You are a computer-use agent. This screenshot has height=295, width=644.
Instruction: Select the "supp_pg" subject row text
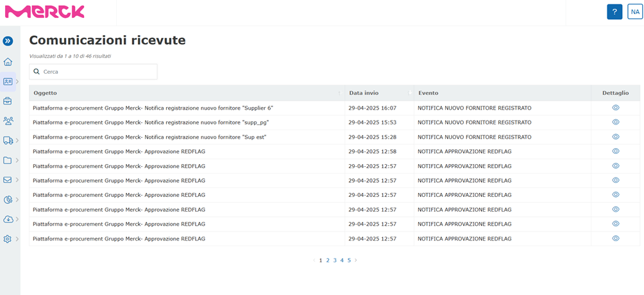(151, 122)
